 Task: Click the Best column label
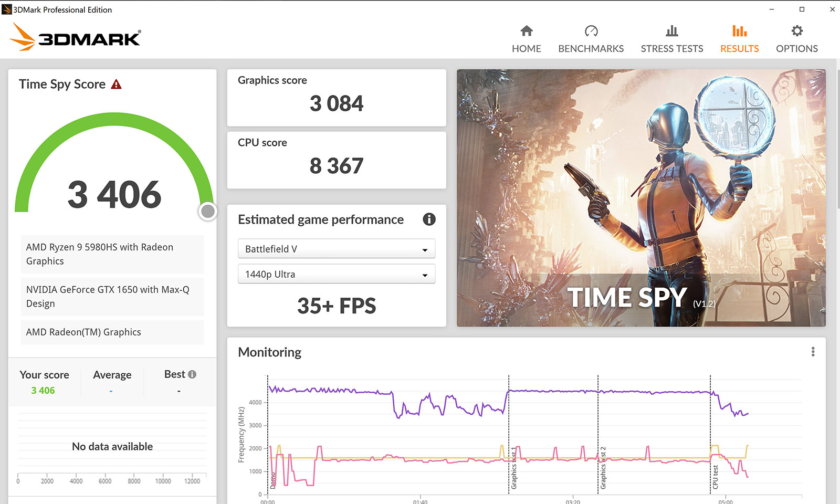pos(175,374)
